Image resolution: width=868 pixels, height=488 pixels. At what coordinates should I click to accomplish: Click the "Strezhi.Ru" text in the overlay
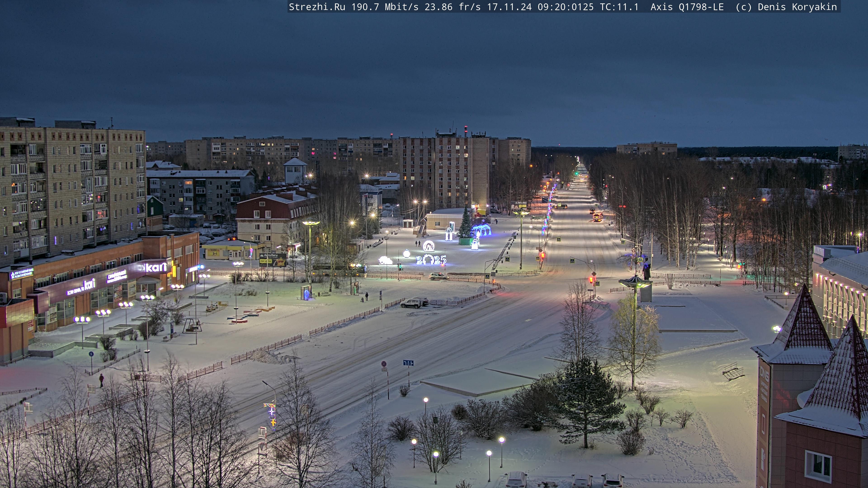317,7
